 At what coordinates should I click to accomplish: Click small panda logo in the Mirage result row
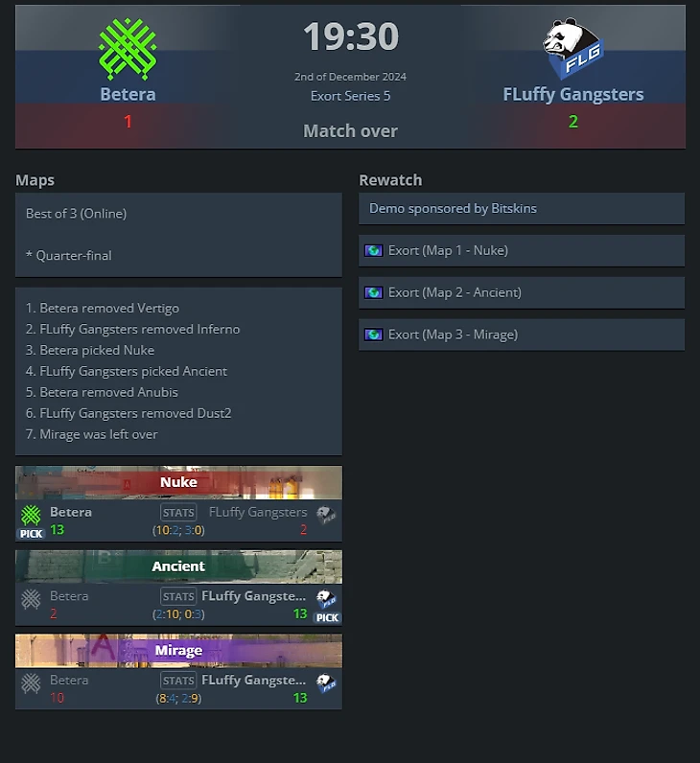point(326,683)
